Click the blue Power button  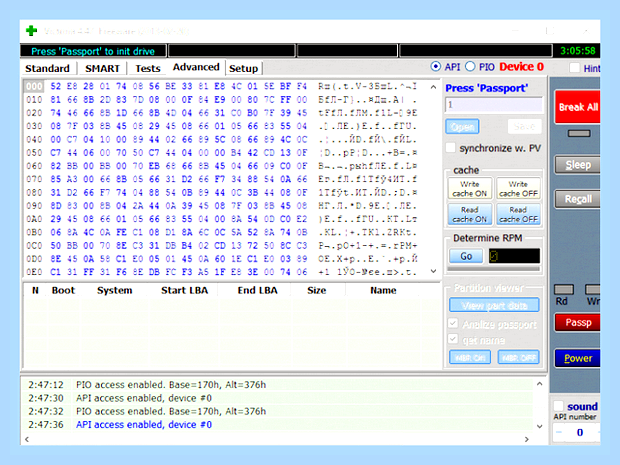click(x=578, y=358)
